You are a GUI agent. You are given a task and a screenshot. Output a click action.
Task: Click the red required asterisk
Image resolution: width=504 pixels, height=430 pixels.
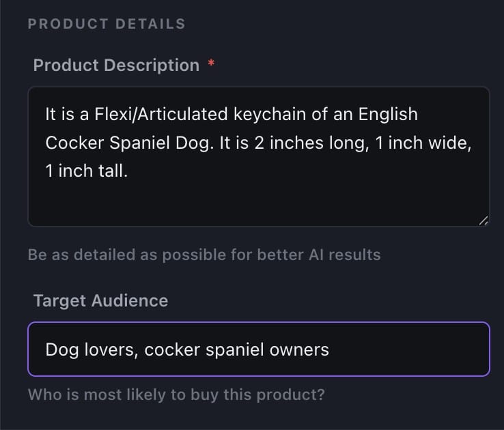(x=211, y=65)
